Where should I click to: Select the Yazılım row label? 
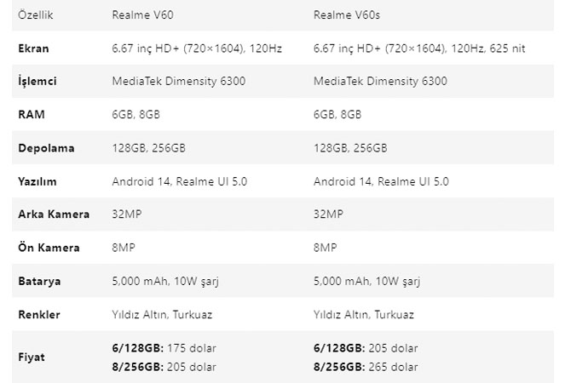point(39,181)
